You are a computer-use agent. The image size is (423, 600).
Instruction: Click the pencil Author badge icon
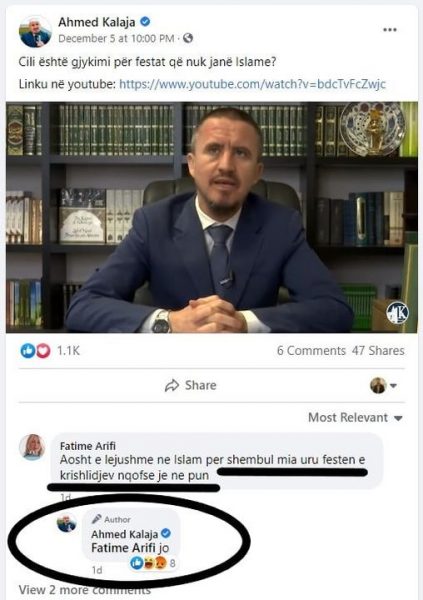[x=96, y=519]
